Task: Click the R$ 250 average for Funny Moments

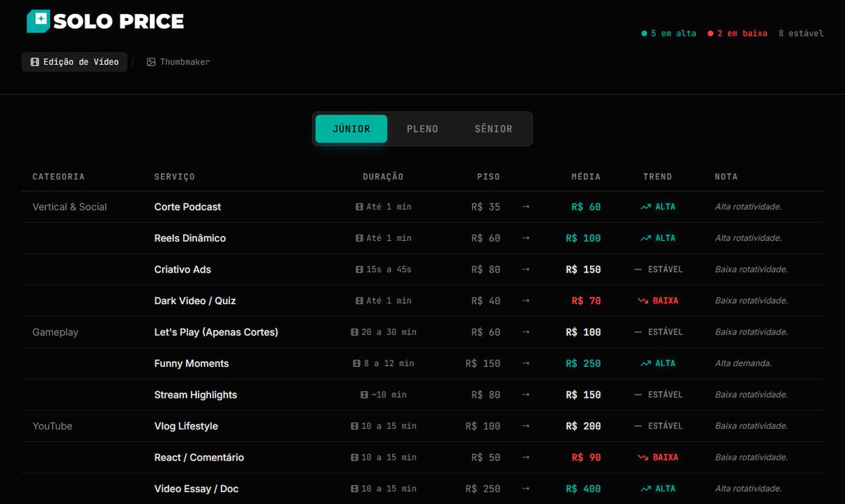Action: click(x=584, y=363)
